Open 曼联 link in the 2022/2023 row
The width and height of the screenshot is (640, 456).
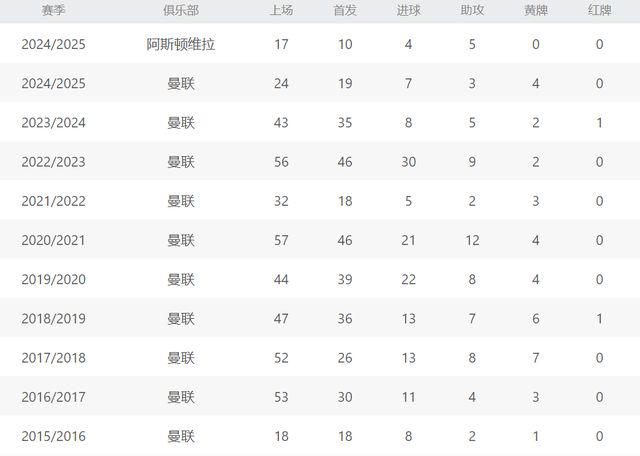pyautogui.click(x=181, y=162)
